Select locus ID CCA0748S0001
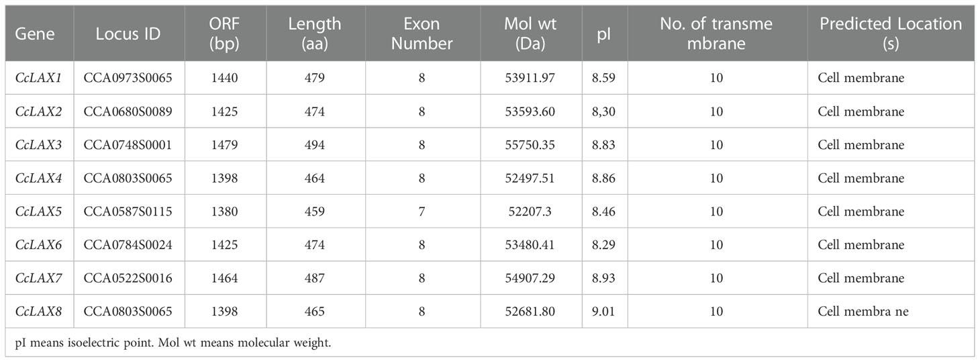This screenshot has width=980, height=362. tap(128, 145)
